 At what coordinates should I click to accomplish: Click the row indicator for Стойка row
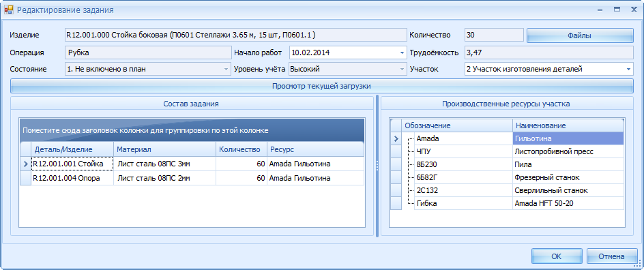tap(25, 164)
